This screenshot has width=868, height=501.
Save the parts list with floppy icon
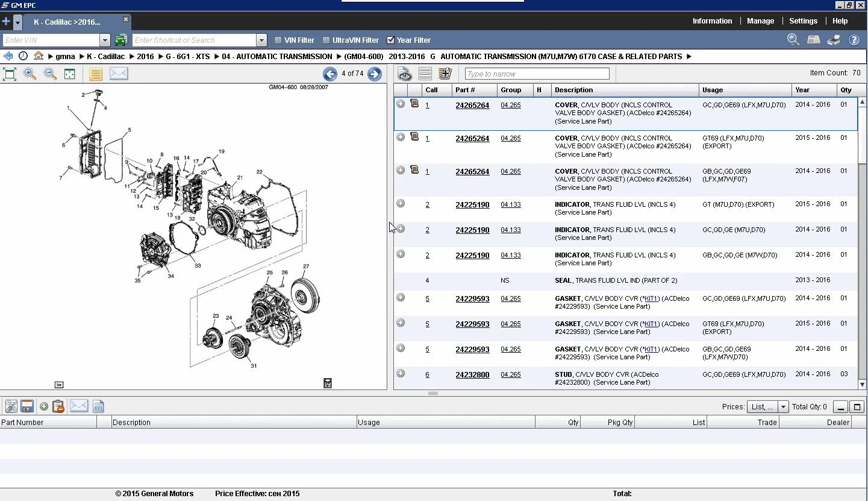(27, 406)
